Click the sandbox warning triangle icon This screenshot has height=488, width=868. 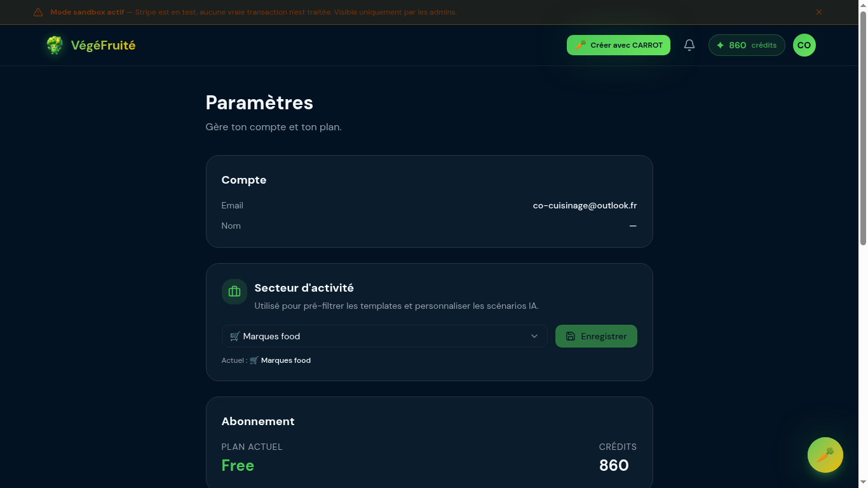38,12
